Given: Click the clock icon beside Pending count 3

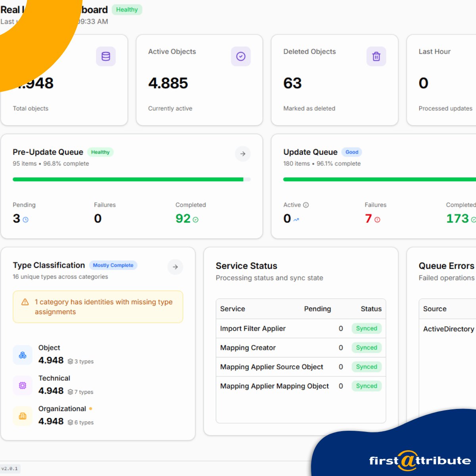Looking at the screenshot, I should [x=26, y=219].
